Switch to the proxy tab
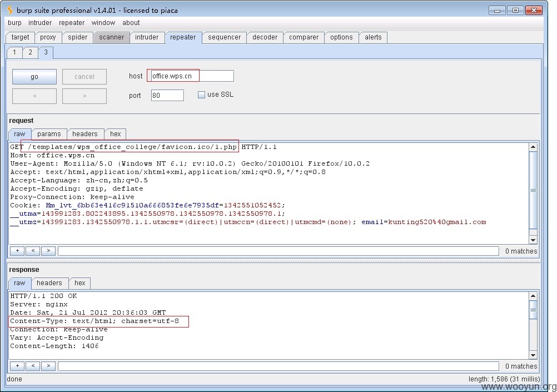Image resolution: width=557 pixels, height=392 pixels. coord(48,37)
